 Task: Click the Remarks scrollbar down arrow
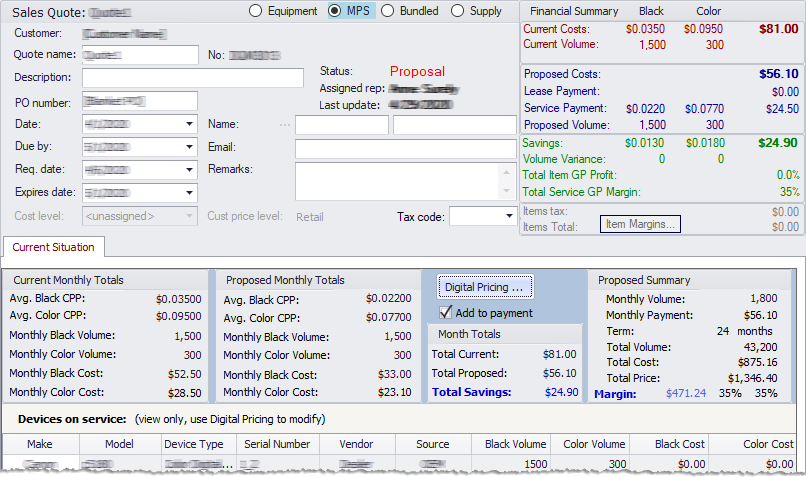pyautogui.click(x=506, y=191)
